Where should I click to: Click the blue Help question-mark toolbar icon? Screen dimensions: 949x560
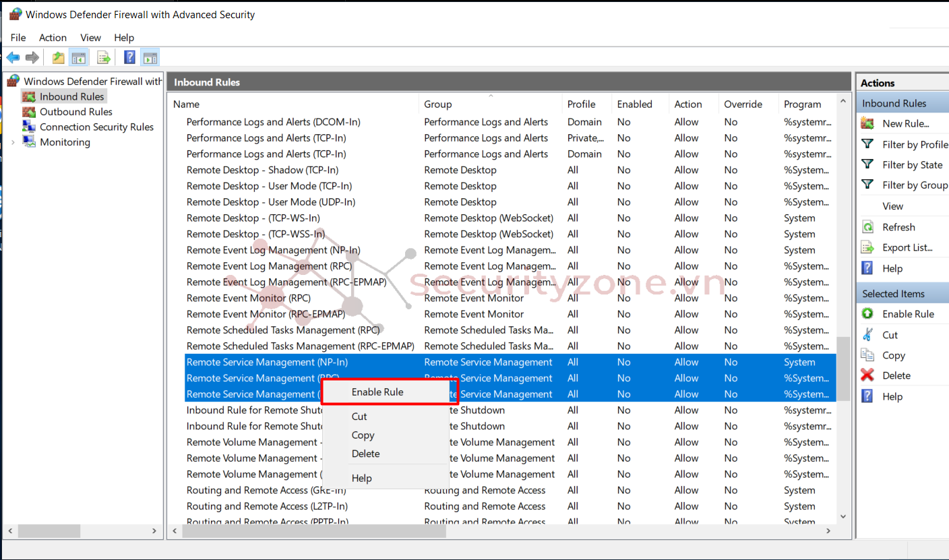129,58
